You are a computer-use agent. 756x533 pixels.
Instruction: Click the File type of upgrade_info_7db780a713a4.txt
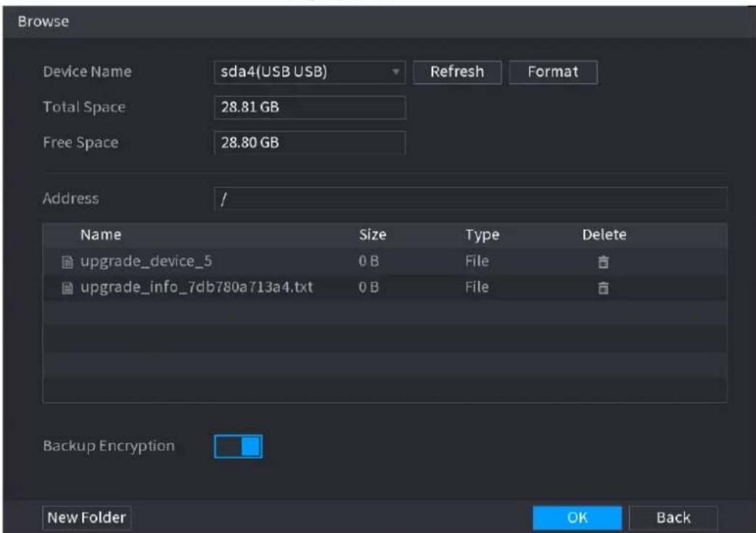[477, 288]
